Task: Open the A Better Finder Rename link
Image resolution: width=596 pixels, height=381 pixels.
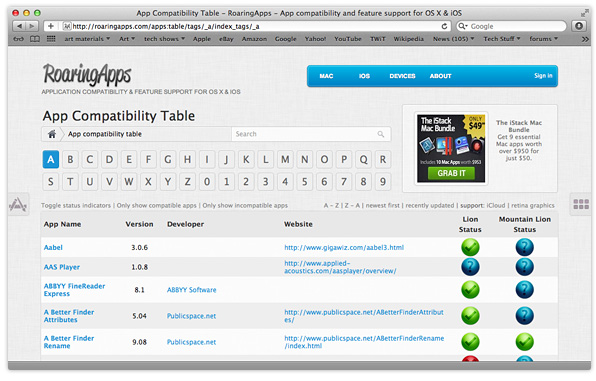Action: coord(68,342)
